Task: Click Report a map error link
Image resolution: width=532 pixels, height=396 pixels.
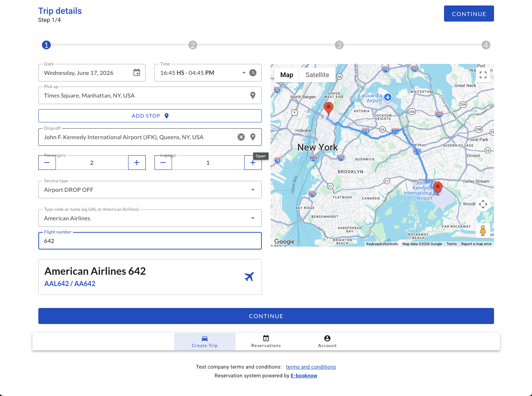Action: point(476,244)
